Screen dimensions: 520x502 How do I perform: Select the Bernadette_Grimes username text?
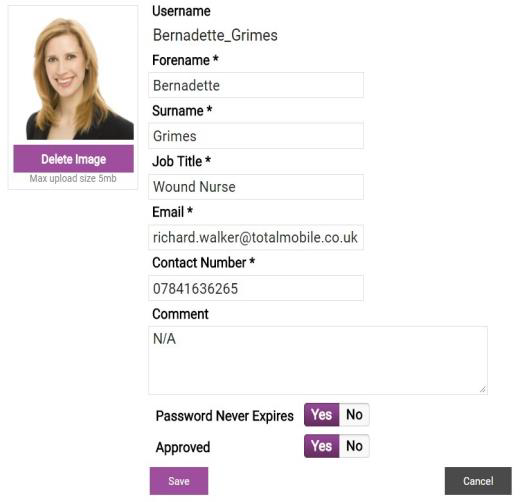click(x=215, y=35)
